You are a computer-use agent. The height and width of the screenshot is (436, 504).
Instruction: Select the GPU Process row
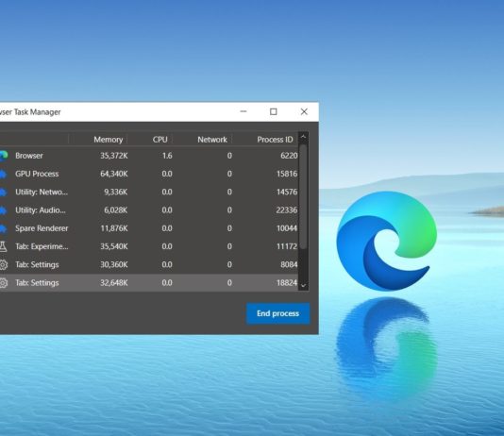(x=149, y=174)
